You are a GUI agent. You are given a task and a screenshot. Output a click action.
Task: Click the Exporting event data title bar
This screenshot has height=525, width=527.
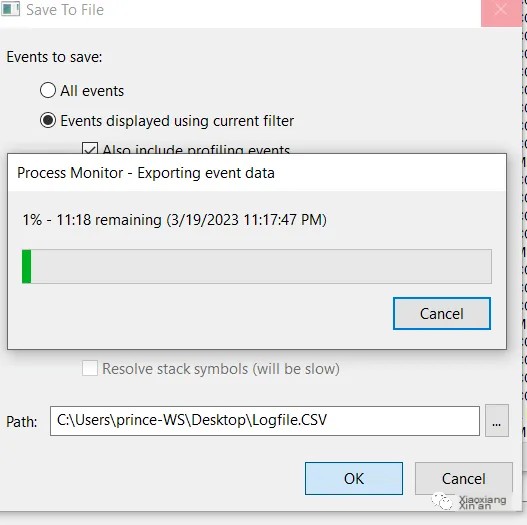[x=257, y=173]
